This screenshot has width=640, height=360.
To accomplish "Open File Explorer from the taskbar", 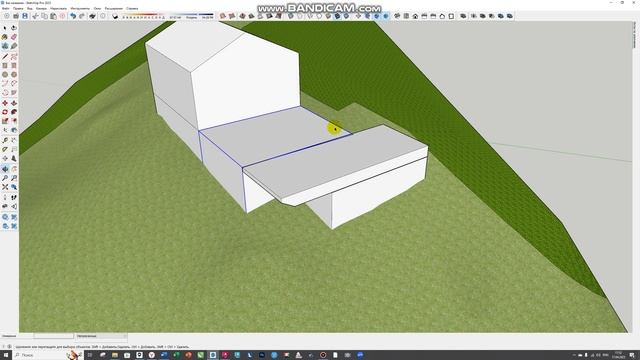I will click(x=115, y=355).
